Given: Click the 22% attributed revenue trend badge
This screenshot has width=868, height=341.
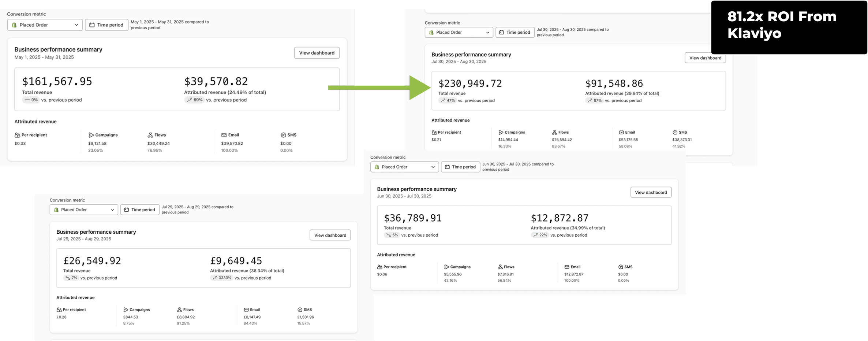Looking at the screenshot, I should pyautogui.click(x=540, y=235).
